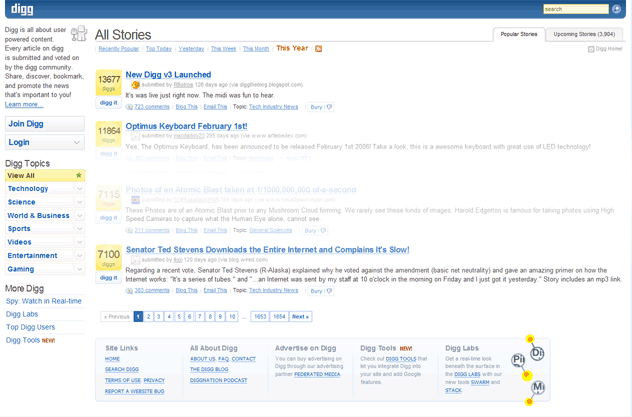Image resolution: width=632 pixels, height=417 pixels.
Task: Click submitter avatar on Senator Ted Stevens story
Action: [135, 260]
